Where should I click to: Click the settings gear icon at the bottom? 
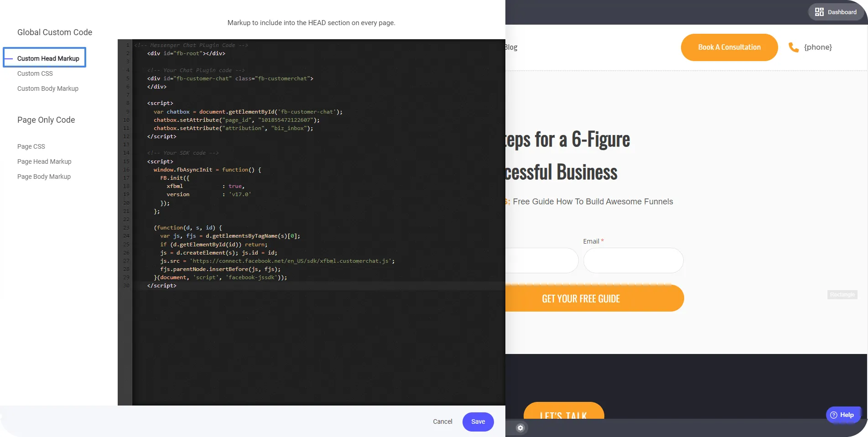coord(520,427)
